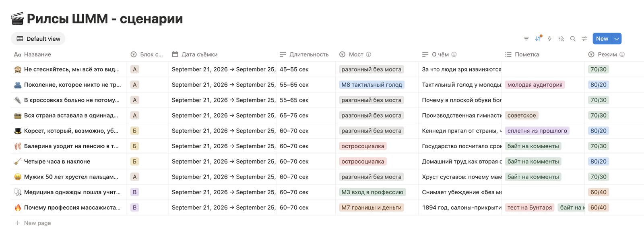
Task: Click the 65–75 сек duration cell
Action: click(305, 115)
